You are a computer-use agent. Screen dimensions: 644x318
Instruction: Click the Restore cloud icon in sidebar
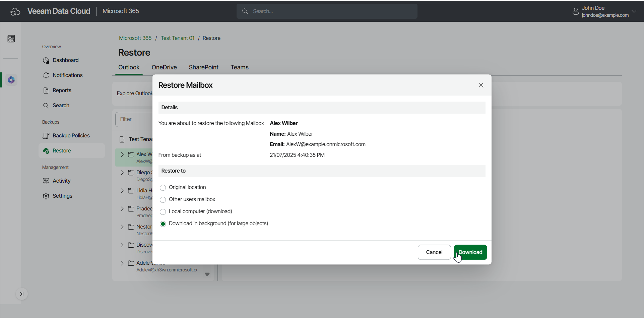pos(46,151)
